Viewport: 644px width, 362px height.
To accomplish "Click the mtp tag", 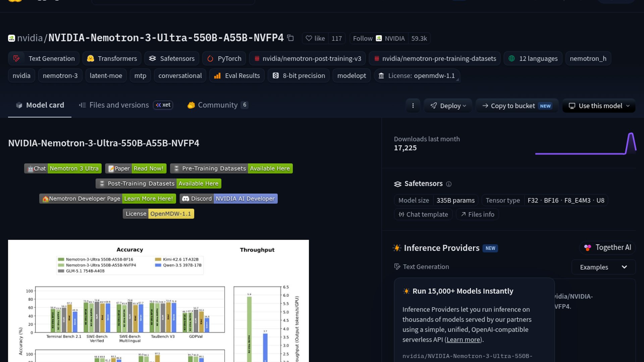I will click(140, 76).
